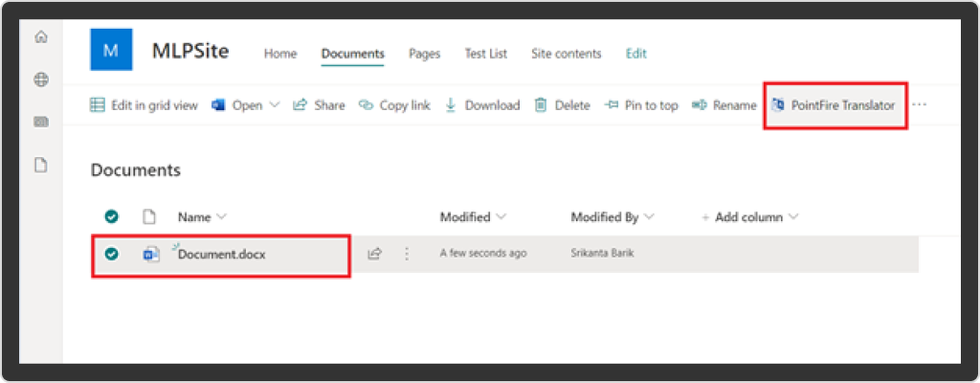Go to the Home navigation tab
This screenshot has width=980, height=383.
(x=280, y=54)
